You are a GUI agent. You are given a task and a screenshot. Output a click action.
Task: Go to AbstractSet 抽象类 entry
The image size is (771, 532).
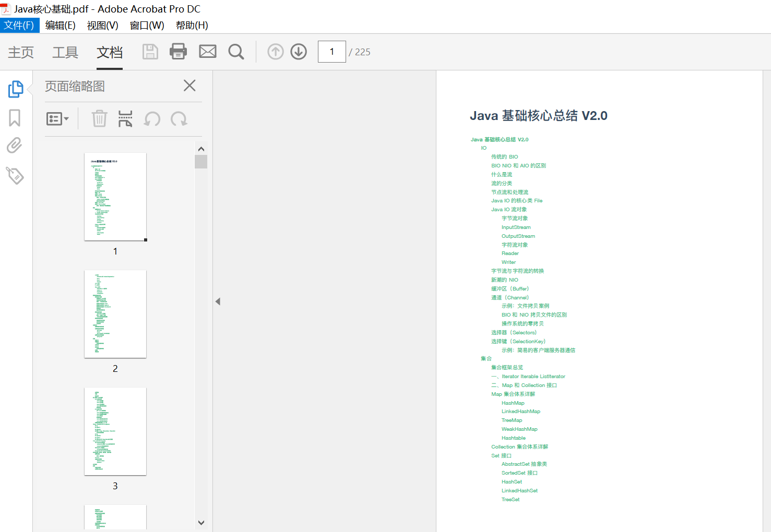(524, 464)
